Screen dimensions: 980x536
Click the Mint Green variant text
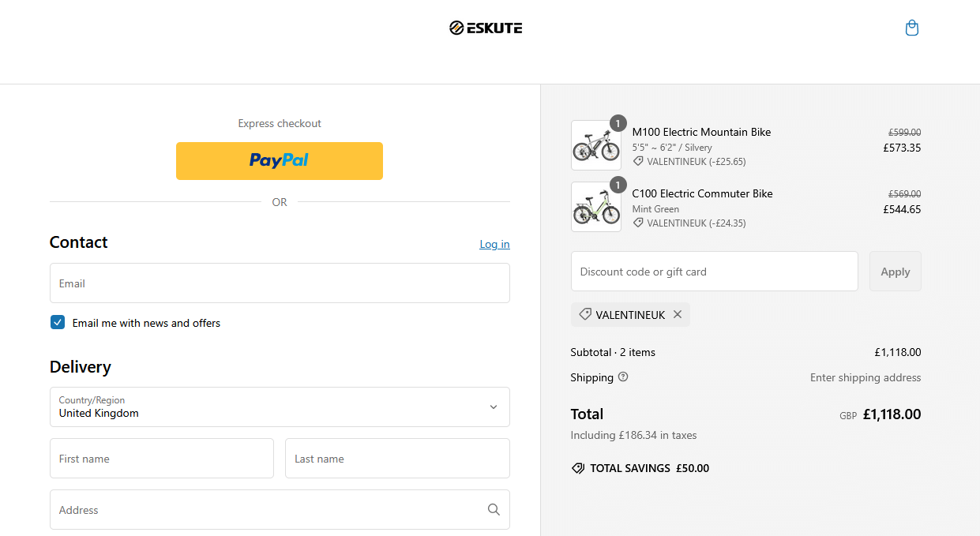[x=655, y=209]
